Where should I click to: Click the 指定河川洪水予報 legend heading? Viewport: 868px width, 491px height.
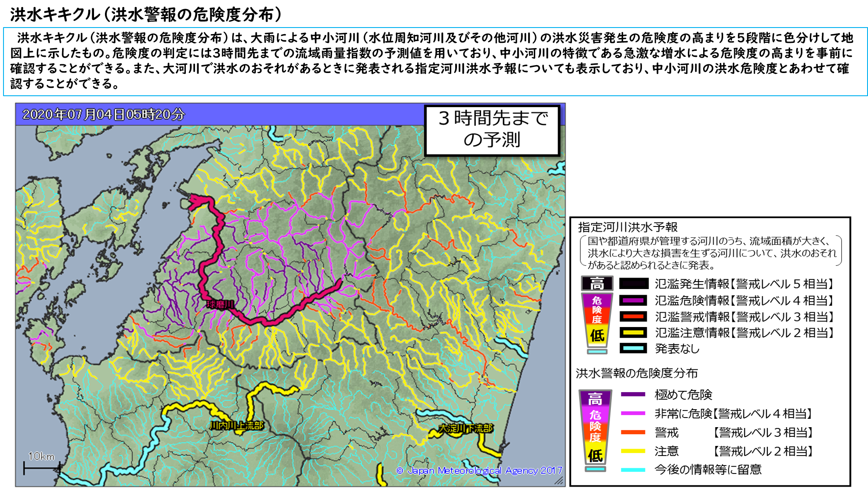627,227
